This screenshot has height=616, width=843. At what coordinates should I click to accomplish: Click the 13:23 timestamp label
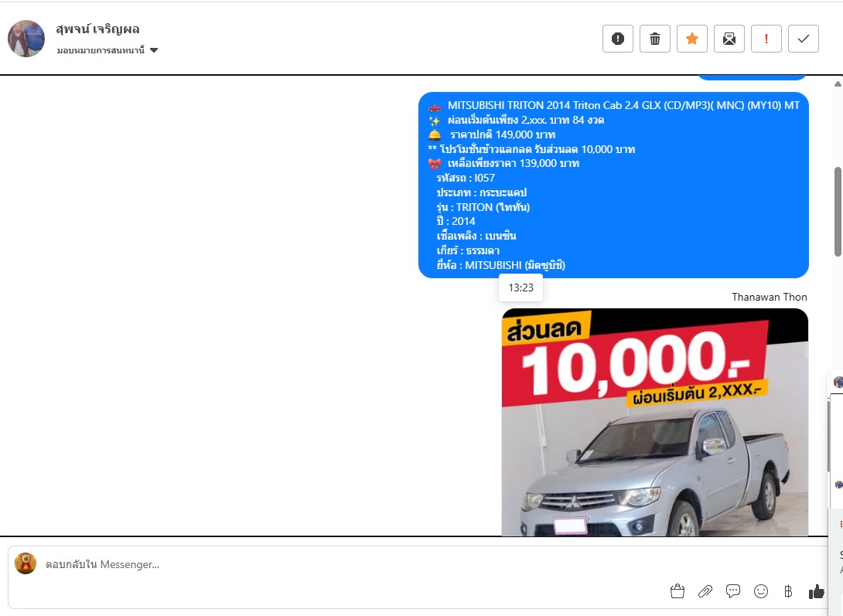521,288
